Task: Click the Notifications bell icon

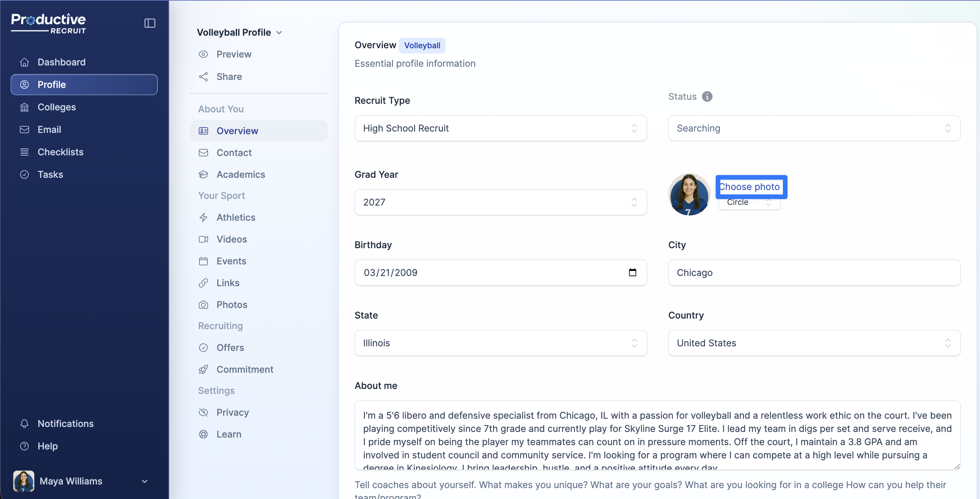Action: coord(24,424)
